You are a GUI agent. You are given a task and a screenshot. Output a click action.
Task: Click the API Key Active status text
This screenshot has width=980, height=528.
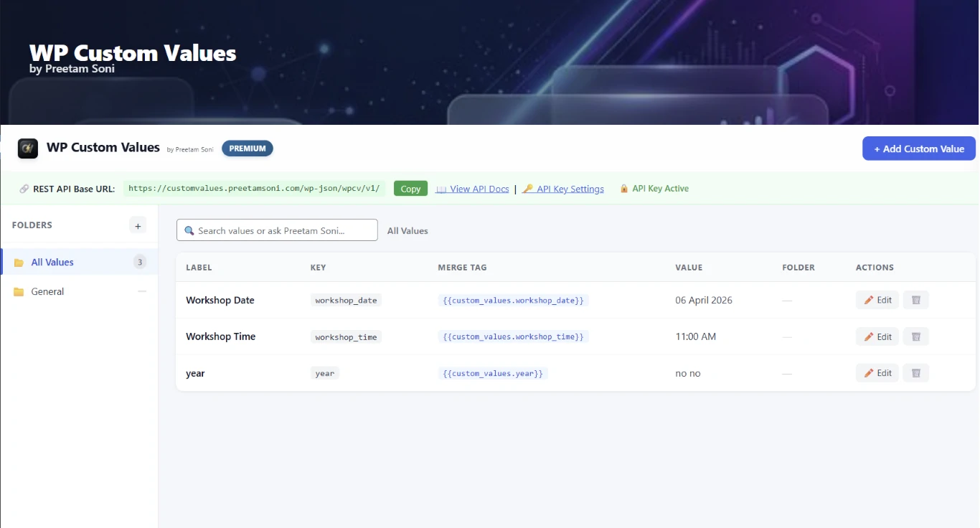click(660, 189)
